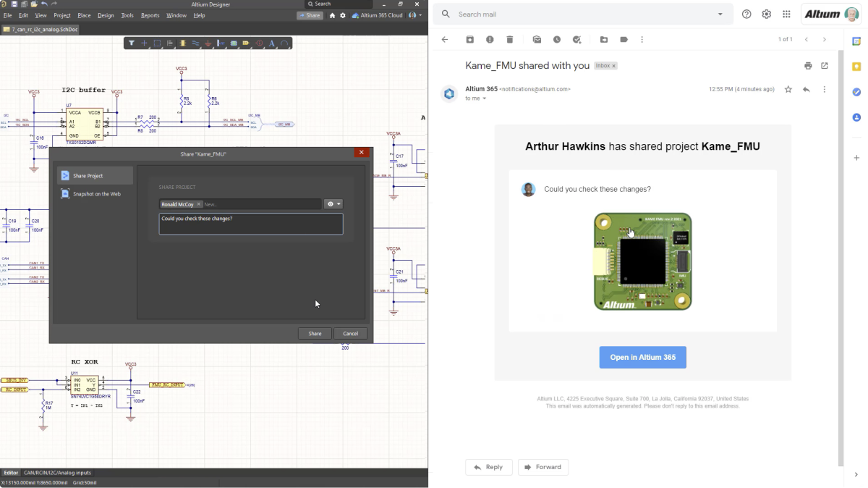Image resolution: width=868 pixels, height=488 pixels.
Task: Delete the email with the trash icon
Action: pyautogui.click(x=510, y=40)
